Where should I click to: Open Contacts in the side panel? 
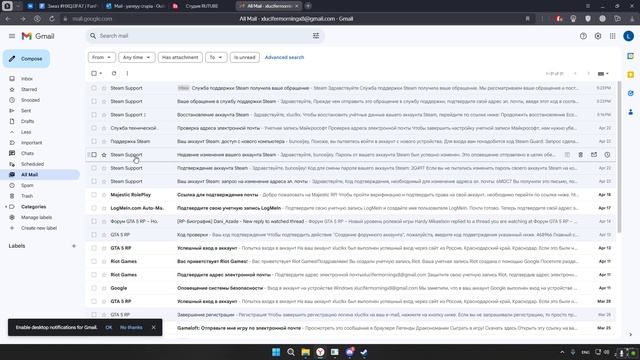(x=631, y=112)
